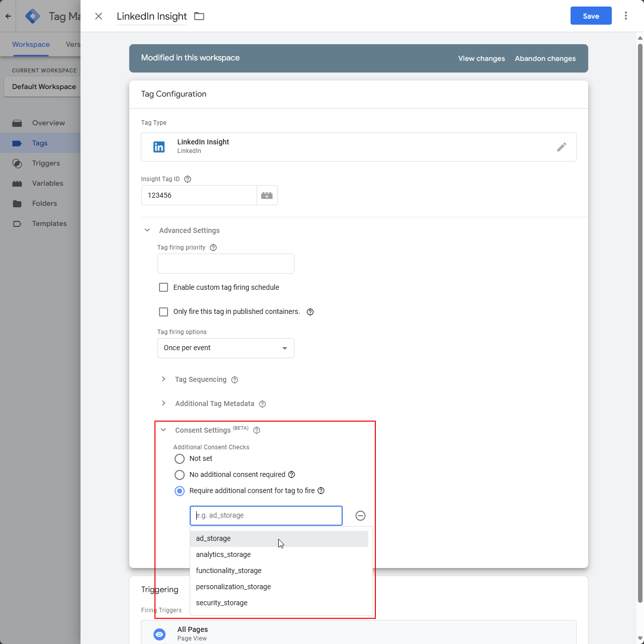Enable custom tag firing schedule checkbox

click(164, 287)
